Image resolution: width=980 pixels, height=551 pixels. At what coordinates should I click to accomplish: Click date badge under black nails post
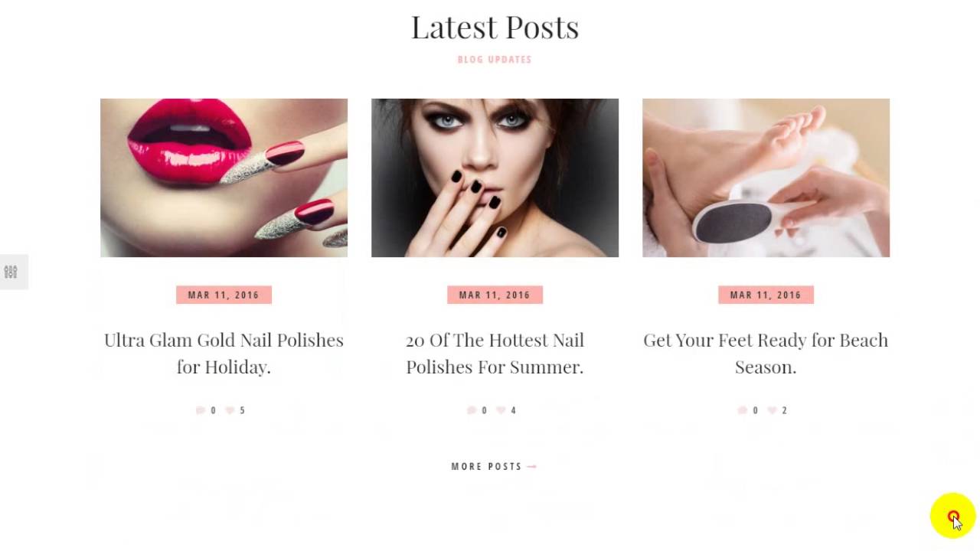click(495, 295)
